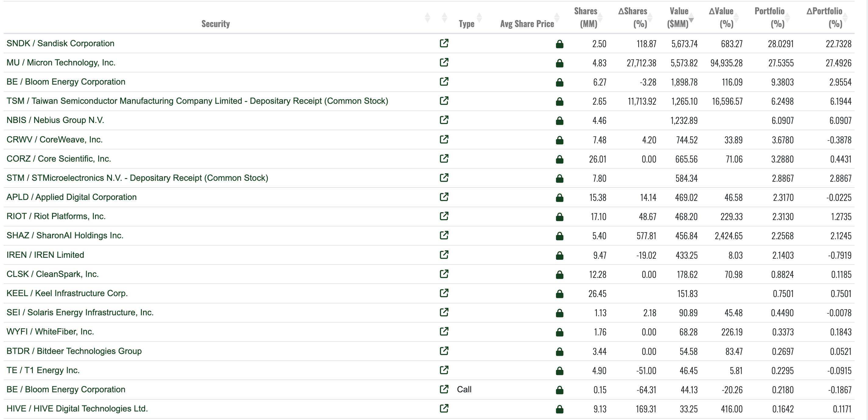
Task: Click the 'Call' type cell
Action: 464,389
